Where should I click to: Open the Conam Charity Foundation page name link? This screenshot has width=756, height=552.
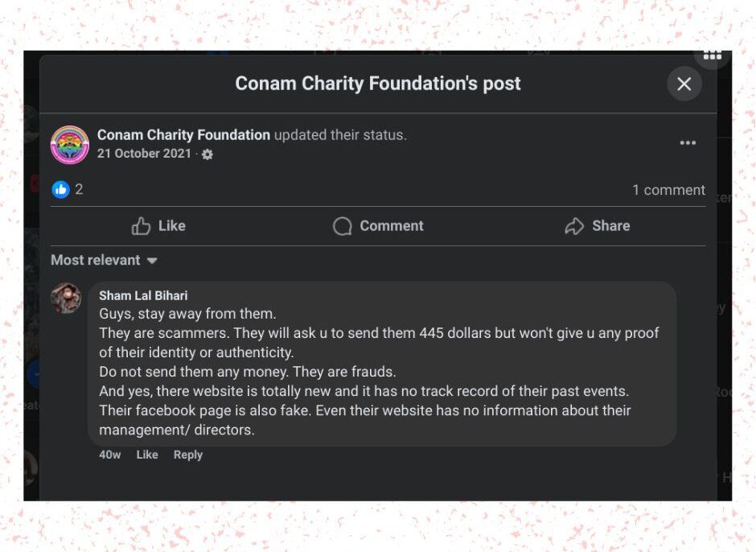click(183, 135)
